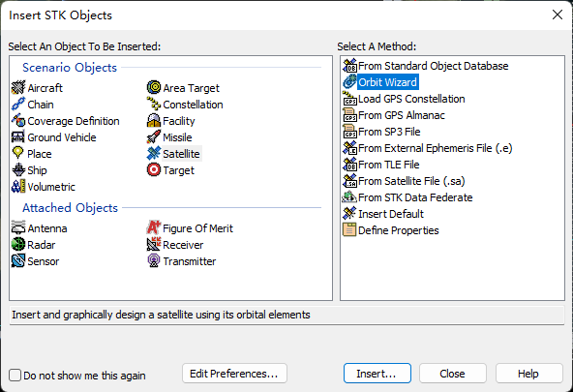
Task: Open Edit Preferences...
Action: pyautogui.click(x=234, y=374)
